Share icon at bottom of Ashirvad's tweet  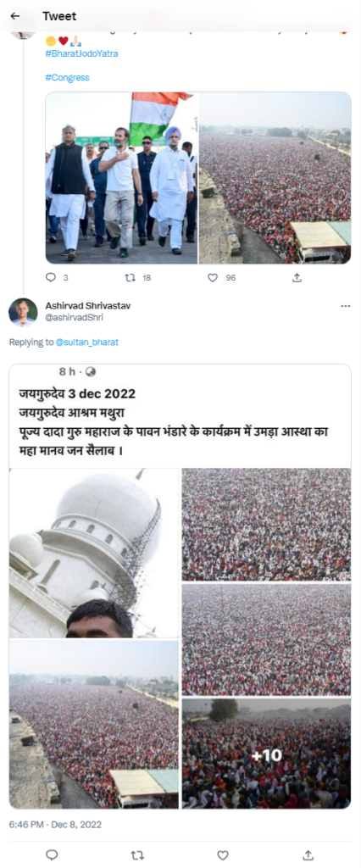(x=309, y=855)
